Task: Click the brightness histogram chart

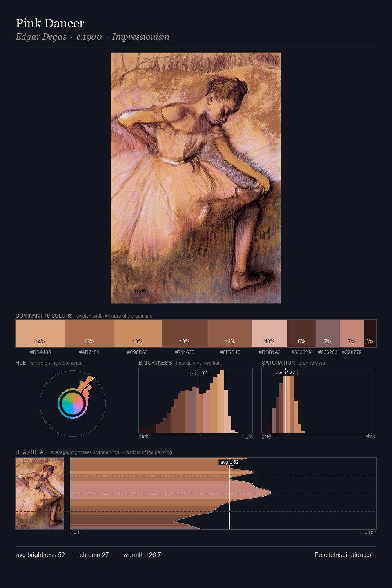Action: click(196, 401)
